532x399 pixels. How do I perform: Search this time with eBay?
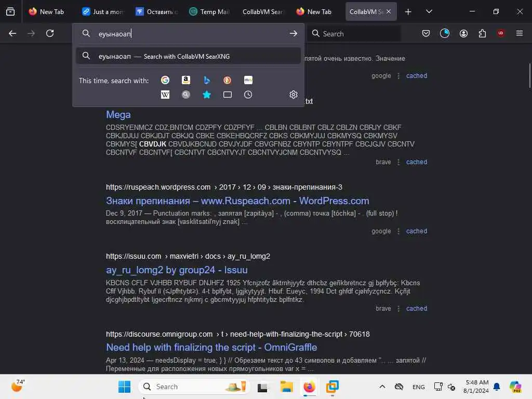[248, 80]
